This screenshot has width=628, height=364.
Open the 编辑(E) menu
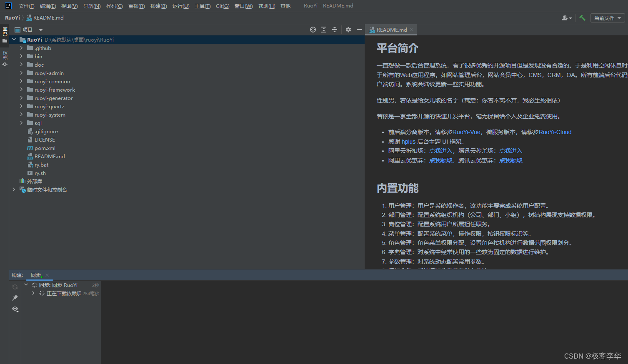tap(48, 6)
